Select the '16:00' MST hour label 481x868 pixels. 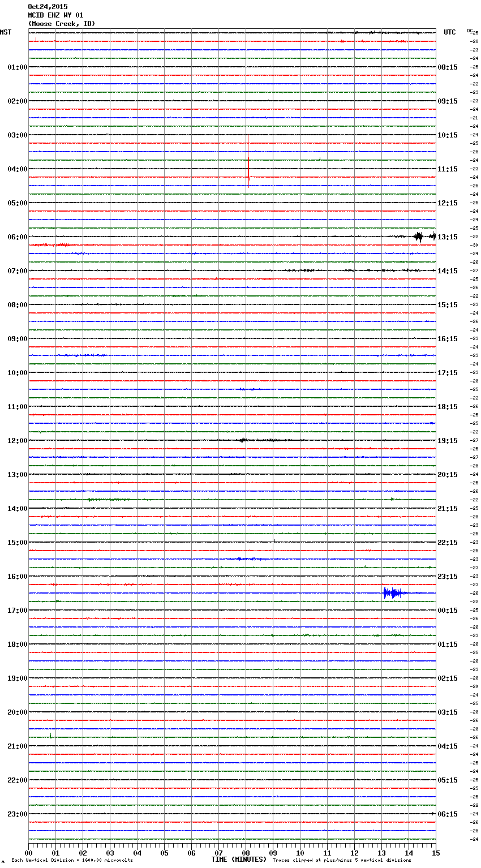coord(18,577)
